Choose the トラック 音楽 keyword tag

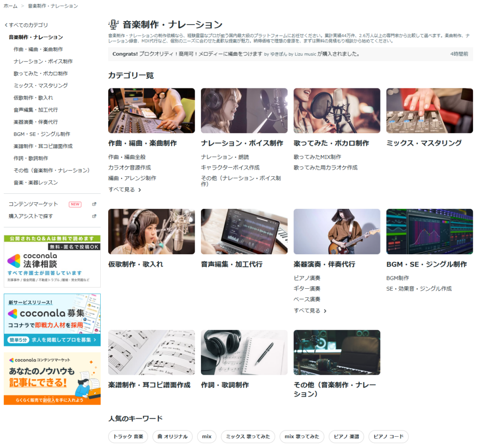click(x=128, y=437)
